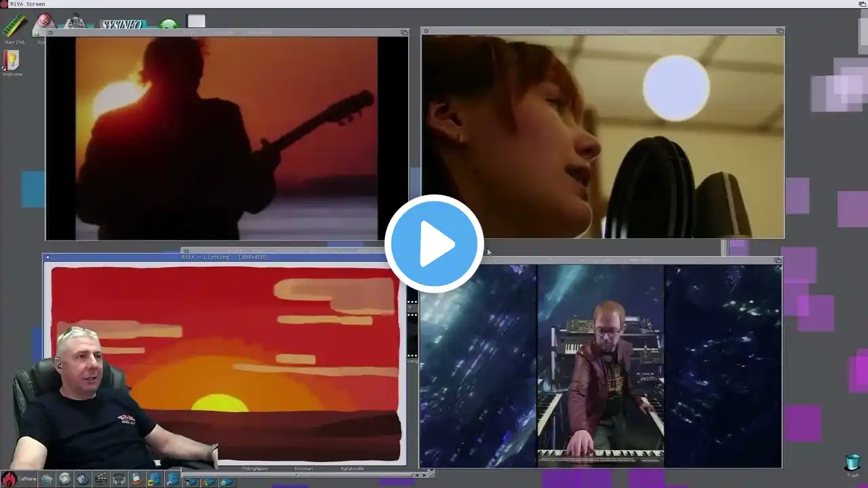The height and width of the screenshot is (488, 868).
Task: Click the Caffeine flame icon in the dock
Action: click(x=9, y=479)
